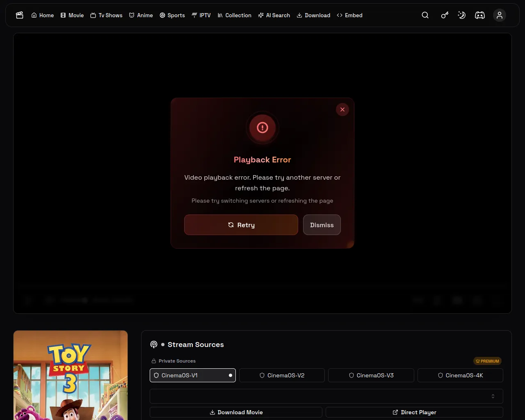The image size is (525, 420).
Task: Click the Stream Sources broadcast icon
Action: [x=154, y=345]
